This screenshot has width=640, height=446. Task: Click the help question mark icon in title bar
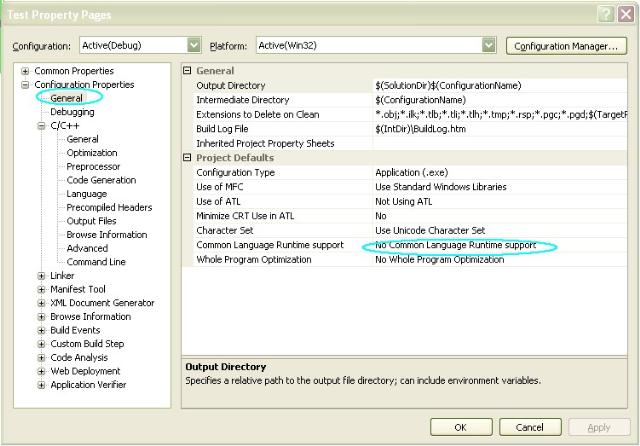click(x=606, y=15)
